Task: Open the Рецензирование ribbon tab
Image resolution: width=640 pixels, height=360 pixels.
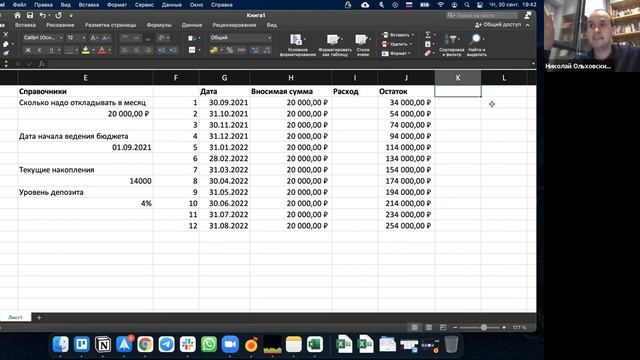Action: click(x=234, y=25)
